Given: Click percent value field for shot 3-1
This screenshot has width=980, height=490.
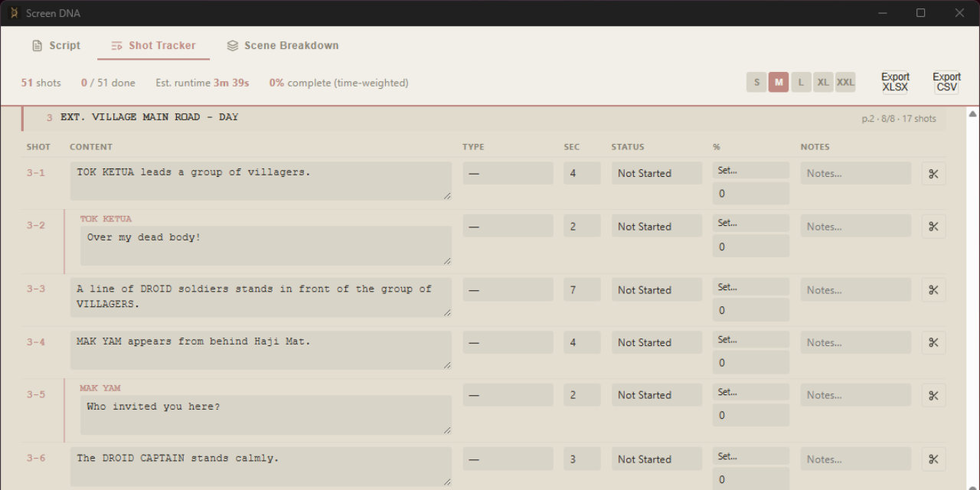Looking at the screenshot, I should (x=750, y=194).
